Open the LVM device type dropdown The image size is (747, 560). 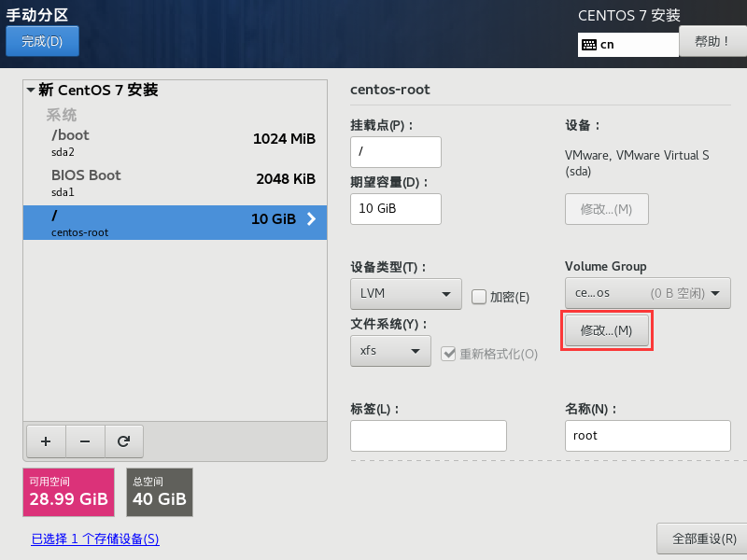pyautogui.click(x=406, y=294)
